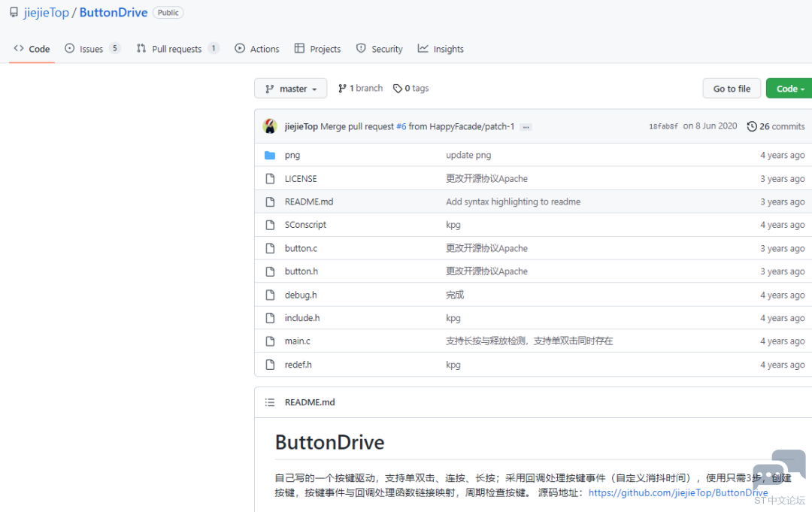Open the 'update png' commit message
The height and width of the screenshot is (512, 812).
coord(468,156)
